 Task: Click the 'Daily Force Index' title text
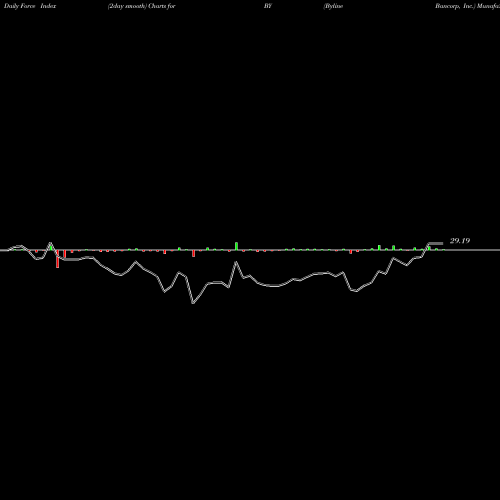(30, 6)
